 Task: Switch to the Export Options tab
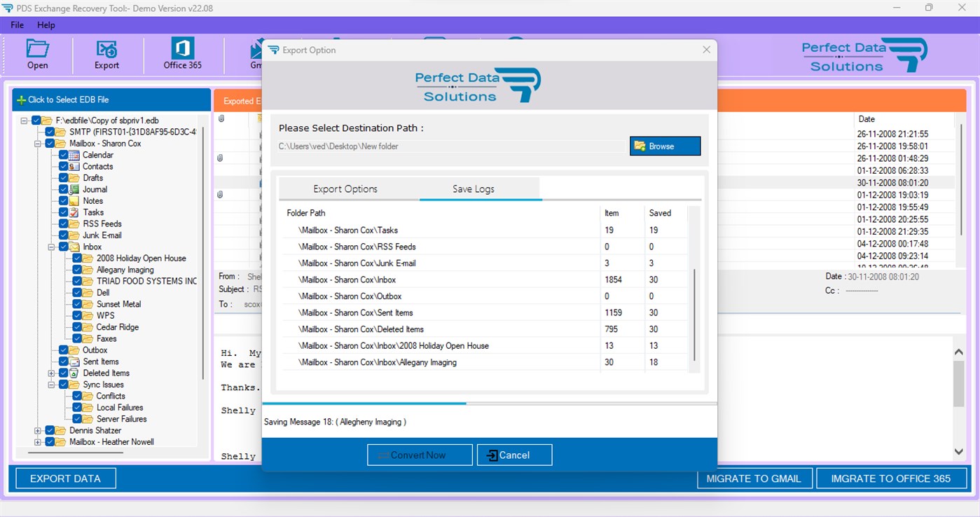point(345,188)
